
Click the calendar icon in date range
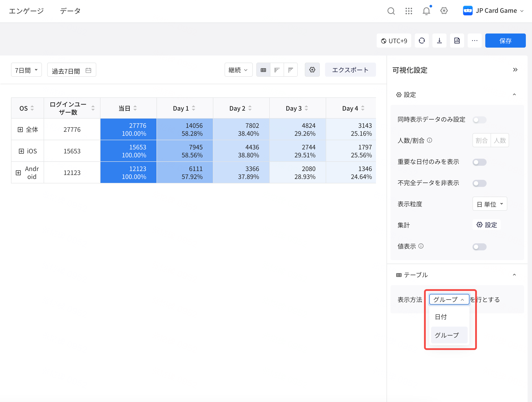(88, 70)
